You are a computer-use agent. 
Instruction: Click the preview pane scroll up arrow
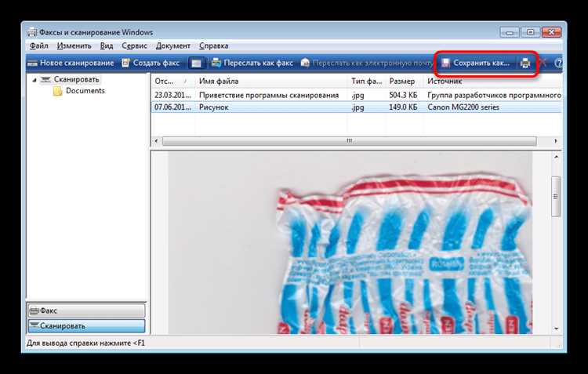556,157
